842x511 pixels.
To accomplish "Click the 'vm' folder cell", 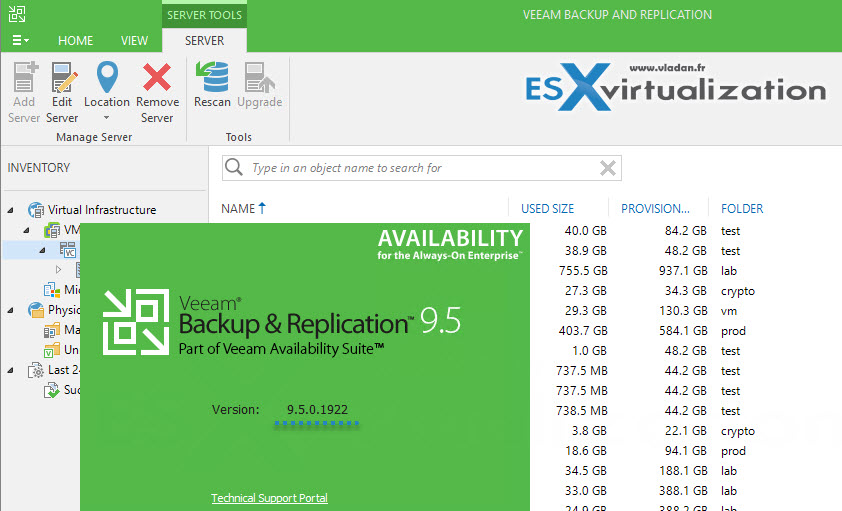I will point(729,311).
